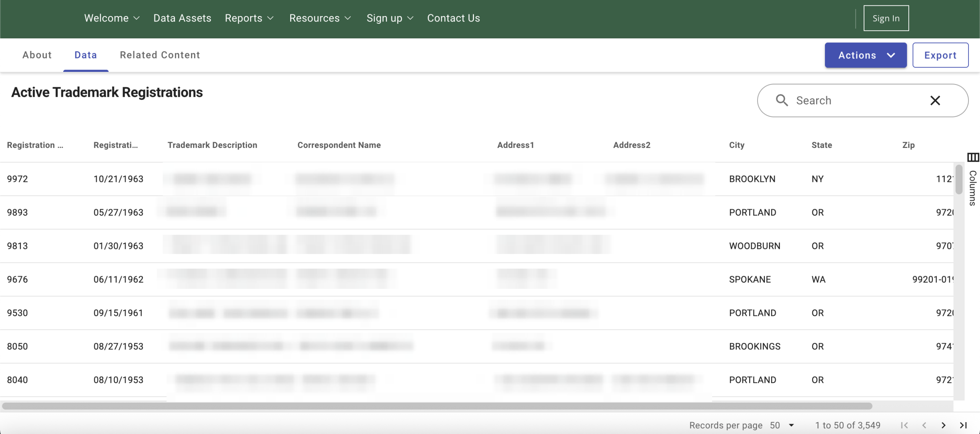Select registration number 9813 cell

pyautogui.click(x=17, y=246)
